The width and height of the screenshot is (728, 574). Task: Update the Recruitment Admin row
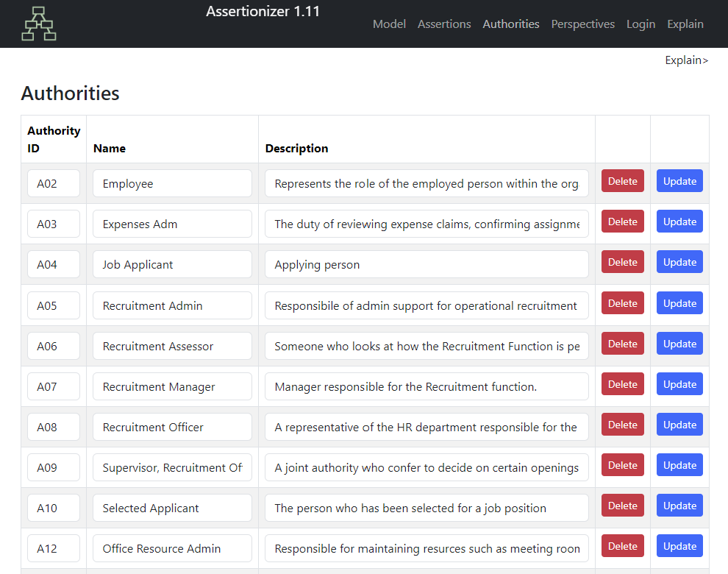(x=679, y=303)
